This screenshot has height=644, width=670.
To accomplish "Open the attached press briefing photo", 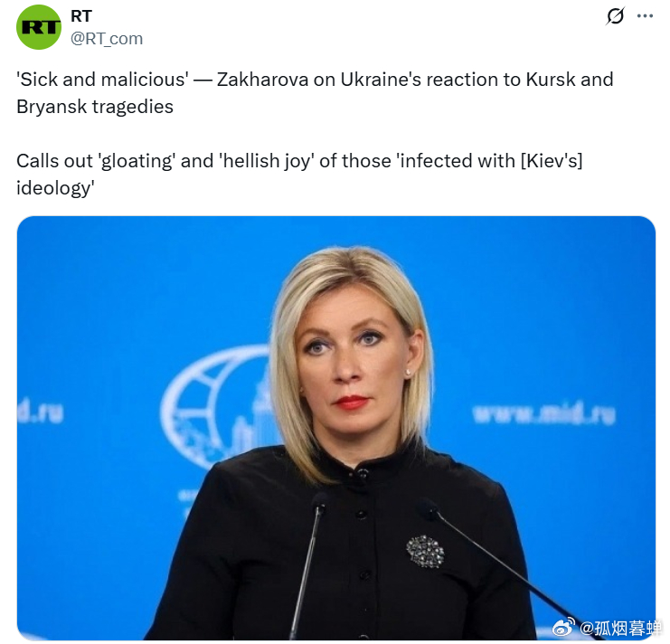I will pyautogui.click(x=335, y=428).
